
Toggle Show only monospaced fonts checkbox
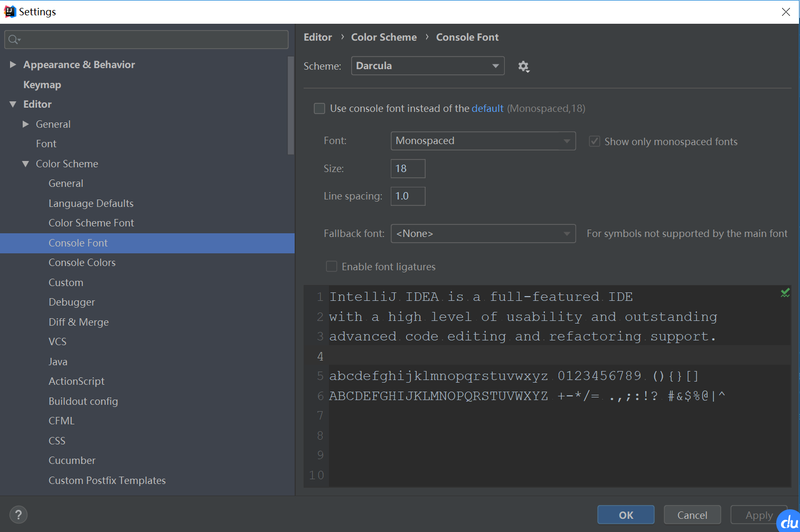[595, 141]
